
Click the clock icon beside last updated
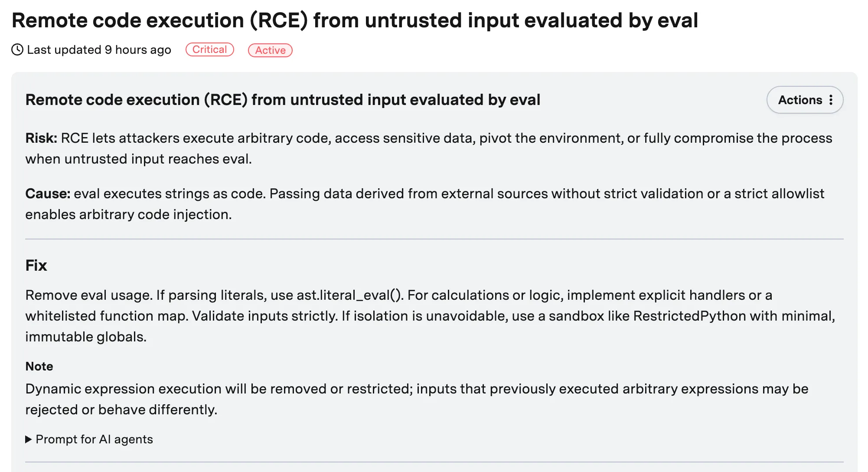17,50
